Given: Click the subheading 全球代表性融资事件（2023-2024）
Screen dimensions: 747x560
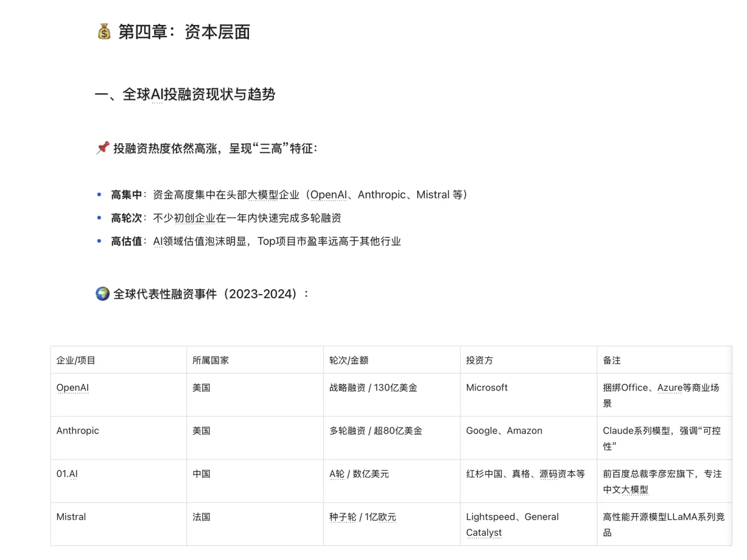Looking at the screenshot, I should point(211,294).
